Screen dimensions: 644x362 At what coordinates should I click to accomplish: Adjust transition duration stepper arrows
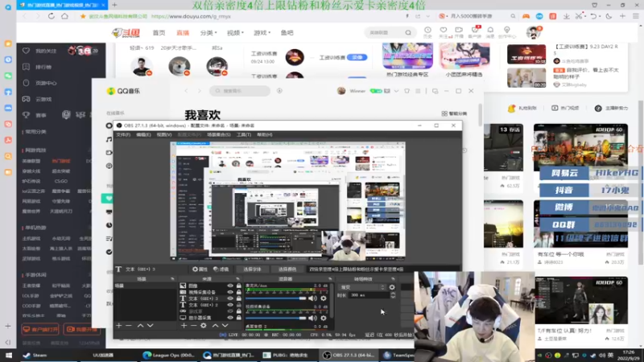(393, 295)
